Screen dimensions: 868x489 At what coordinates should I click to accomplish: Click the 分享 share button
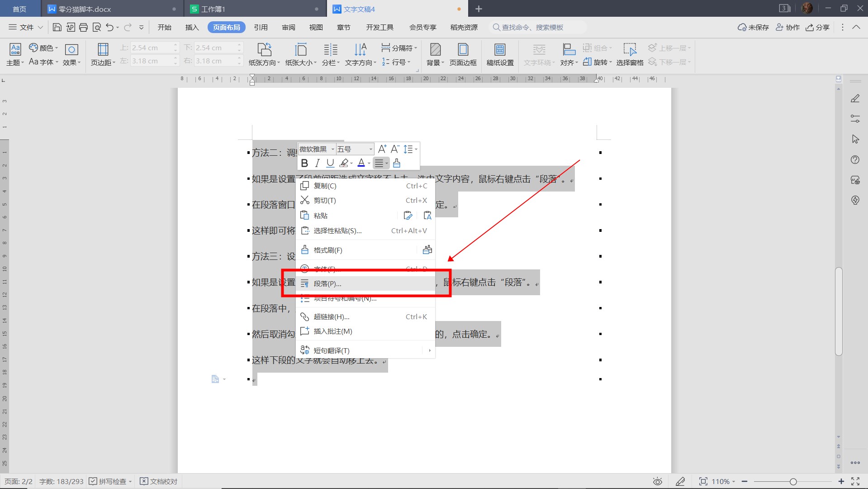[x=817, y=28]
